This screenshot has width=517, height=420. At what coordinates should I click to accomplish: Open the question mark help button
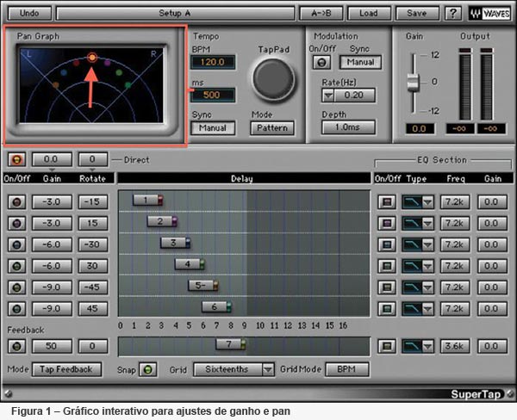(x=453, y=13)
